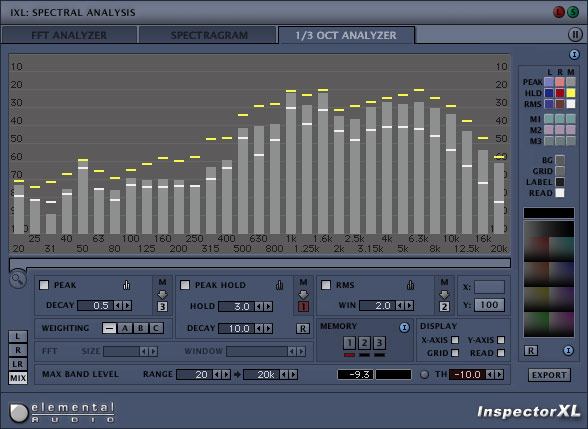Screen dimensions: 588x429
Task: Click the RMS meter bars icon
Action: tap(410, 285)
